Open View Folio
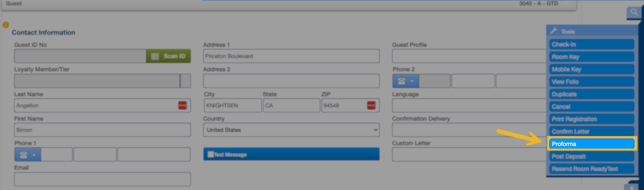This screenshot has width=644, height=190. 592,82
